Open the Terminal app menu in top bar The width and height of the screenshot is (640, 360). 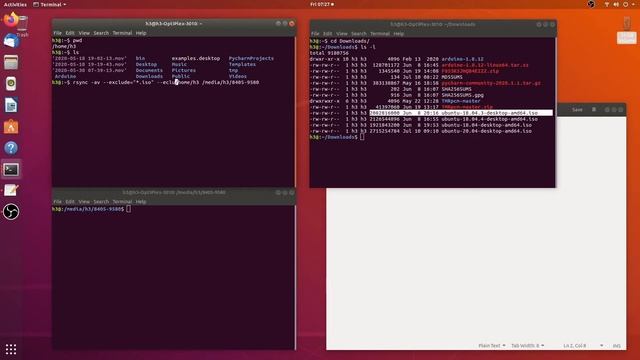[x=49, y=4]
